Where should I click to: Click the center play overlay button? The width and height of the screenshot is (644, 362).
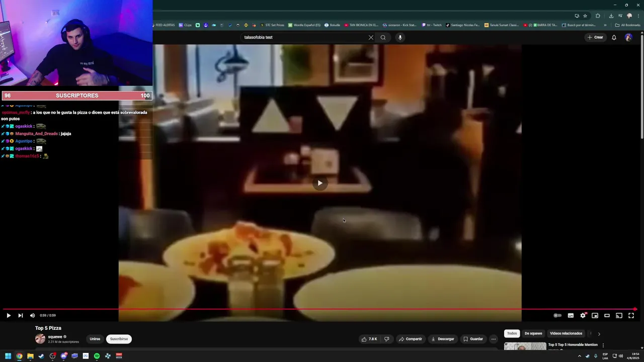click(x=320, y=183)
